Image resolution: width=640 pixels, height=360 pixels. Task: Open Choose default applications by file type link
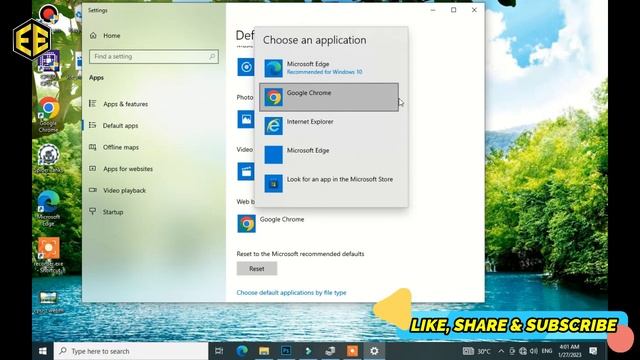pos(291,293)
